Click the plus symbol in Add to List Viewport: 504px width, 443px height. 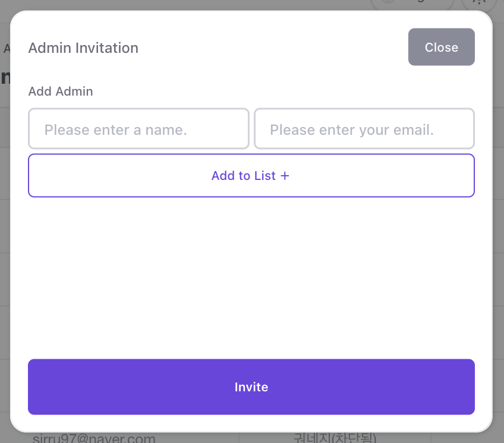(x=285, y=176)
